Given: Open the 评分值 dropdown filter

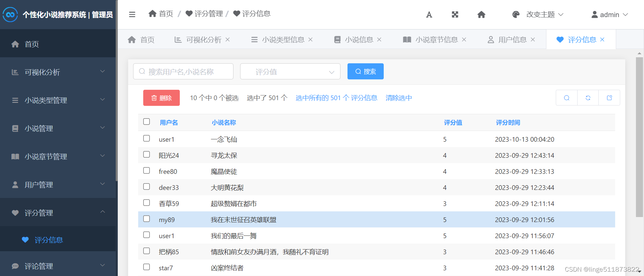Looking at the screenshot, I should pos(290,71).
